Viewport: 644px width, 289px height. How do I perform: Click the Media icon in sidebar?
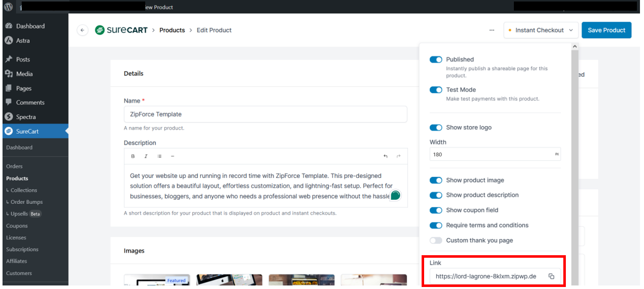pos(9,74)
